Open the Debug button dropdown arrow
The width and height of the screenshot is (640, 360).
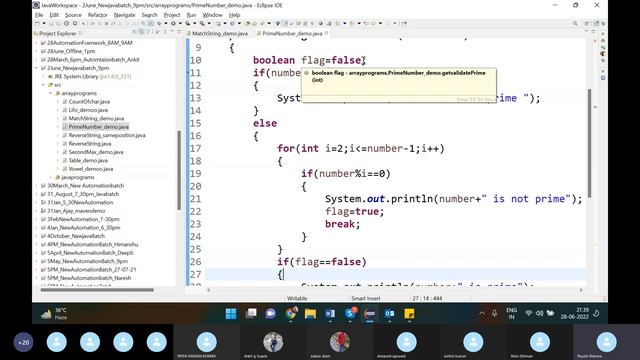pyautogui.click(x=166, y=24)
